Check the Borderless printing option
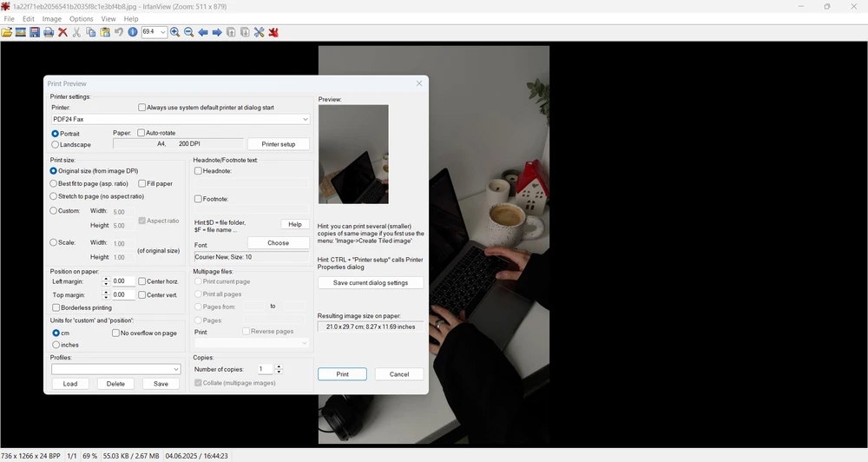The height and width of the screenshot is (462, 868). pos(56,307)
